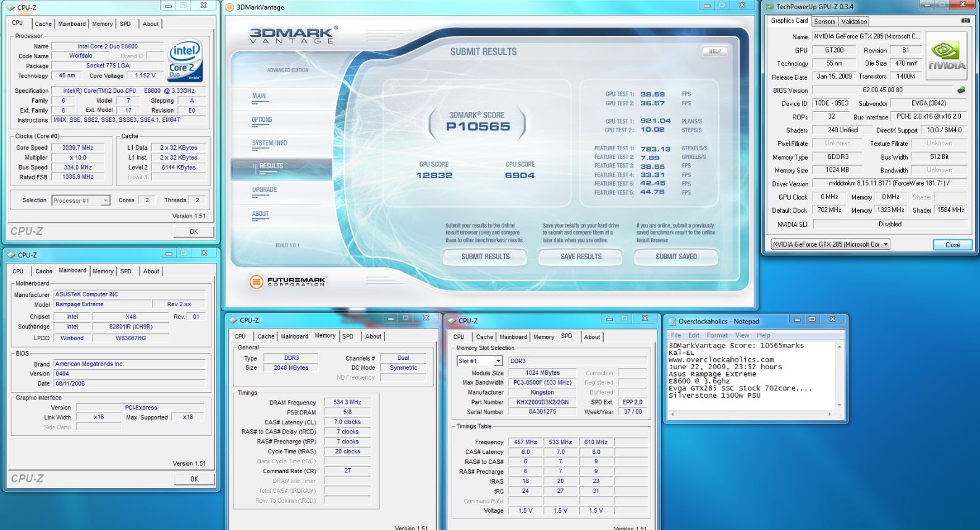Open the View menu in Notepad
The image size is (980, 530).
tap(742, 335)
